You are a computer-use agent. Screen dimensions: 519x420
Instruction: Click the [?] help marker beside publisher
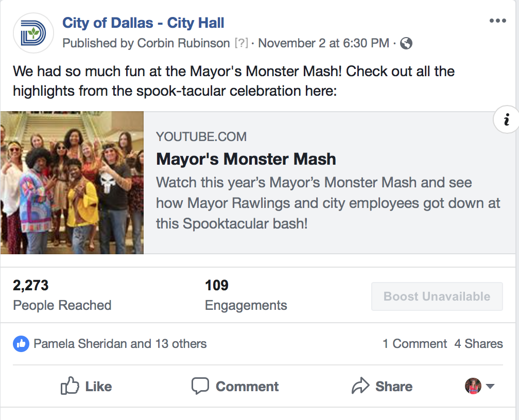pos(240,43)
